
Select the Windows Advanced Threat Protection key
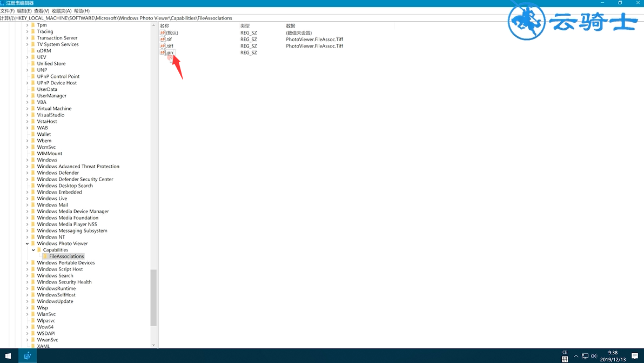tap(78, 167)
